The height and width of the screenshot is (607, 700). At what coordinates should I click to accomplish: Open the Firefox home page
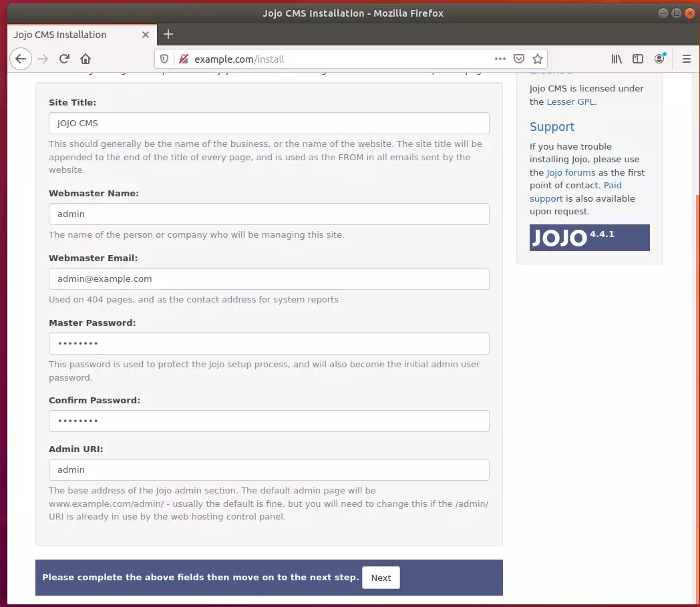(x=85, y=59)
